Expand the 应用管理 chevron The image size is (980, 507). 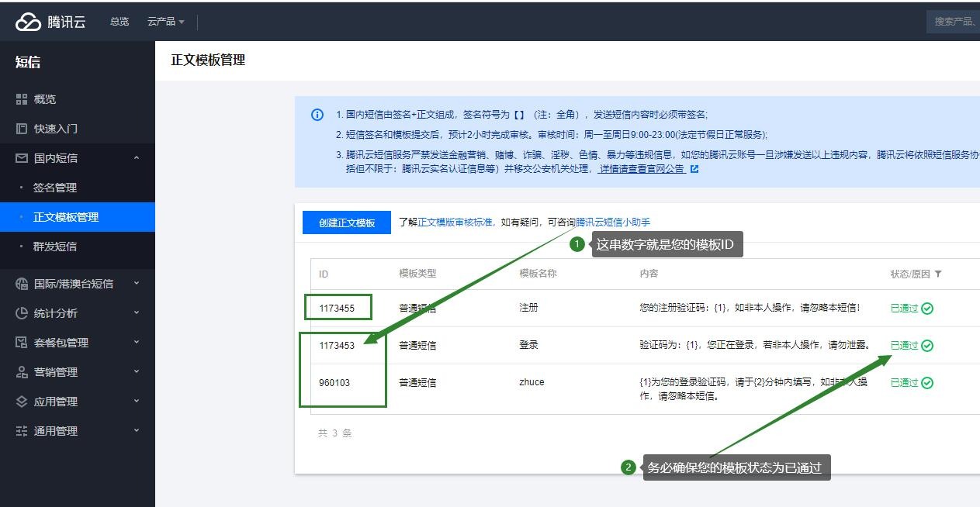click(137, 402)
